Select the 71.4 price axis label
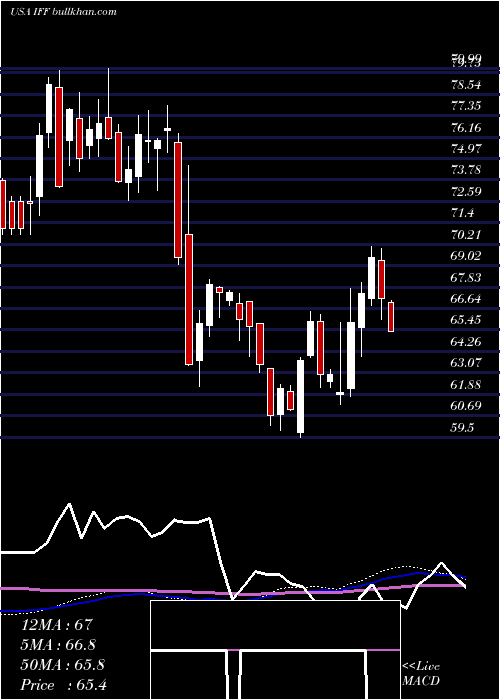 464,213
